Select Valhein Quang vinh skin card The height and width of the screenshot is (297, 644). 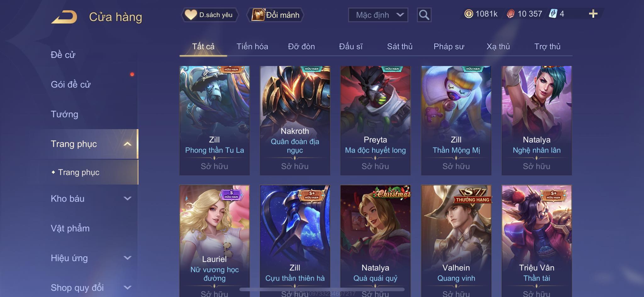[456, 241]
